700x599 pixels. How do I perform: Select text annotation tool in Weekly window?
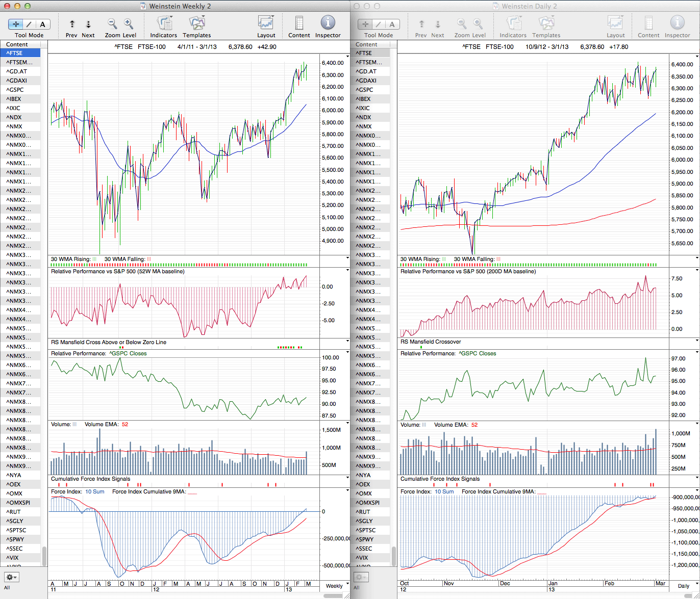point(42,24)
